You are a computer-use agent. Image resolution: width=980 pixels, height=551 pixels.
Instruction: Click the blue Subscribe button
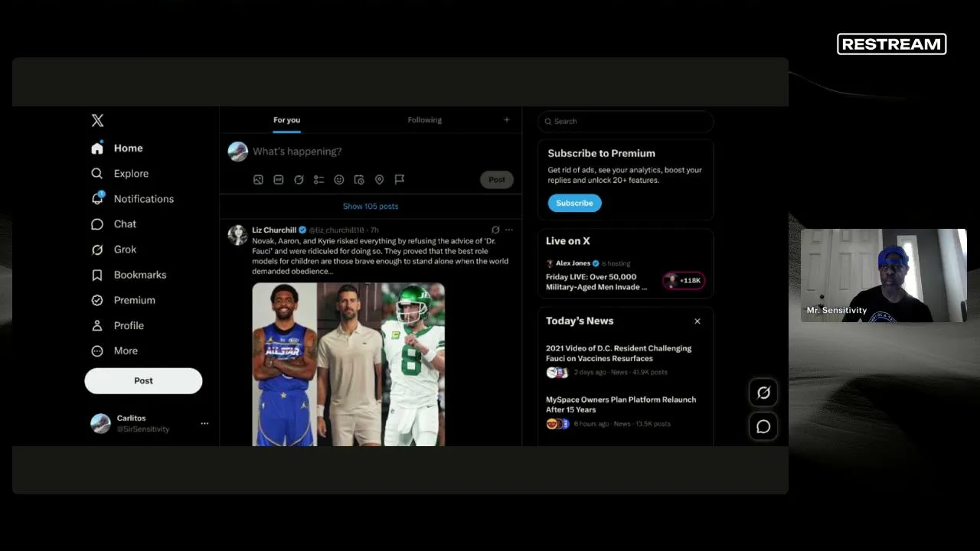tap(574, 203)
